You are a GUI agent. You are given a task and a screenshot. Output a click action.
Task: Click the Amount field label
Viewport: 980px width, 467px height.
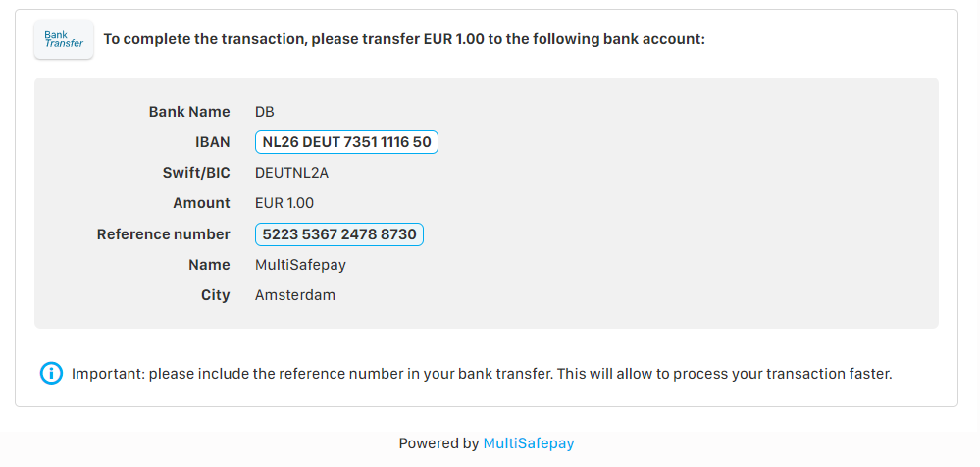[201, 203]
